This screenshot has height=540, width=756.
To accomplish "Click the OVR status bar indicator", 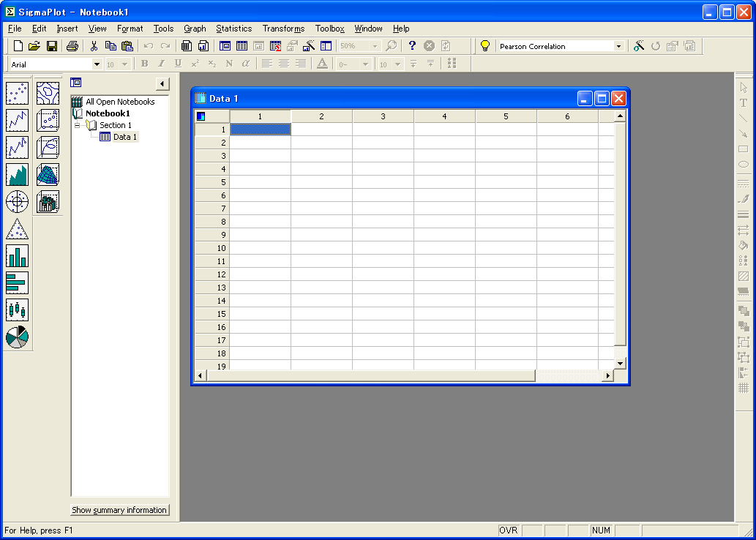I will click(508, 530).
